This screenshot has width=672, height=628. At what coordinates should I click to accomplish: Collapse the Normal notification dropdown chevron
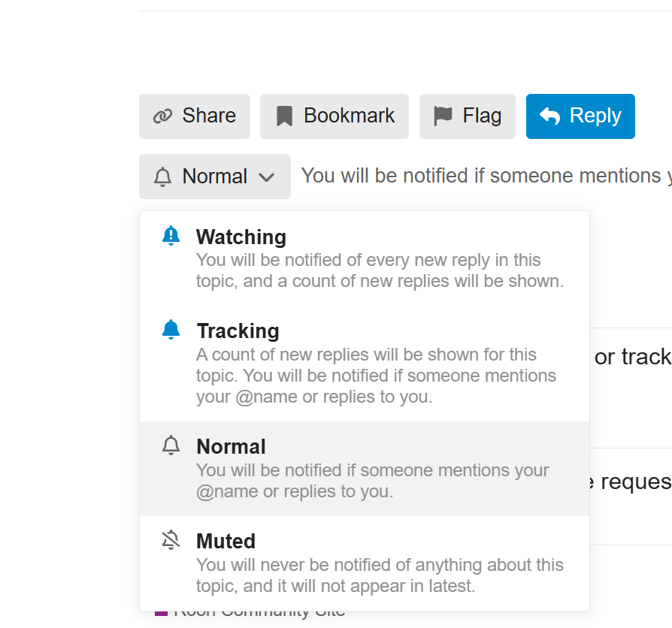(266, 177)
